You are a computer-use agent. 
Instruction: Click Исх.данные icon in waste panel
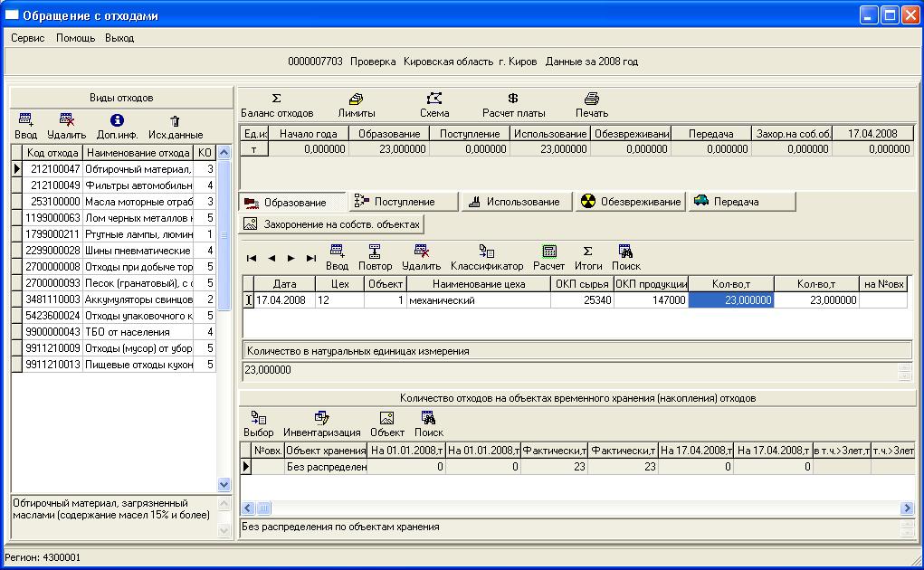(x=175, y=127)
